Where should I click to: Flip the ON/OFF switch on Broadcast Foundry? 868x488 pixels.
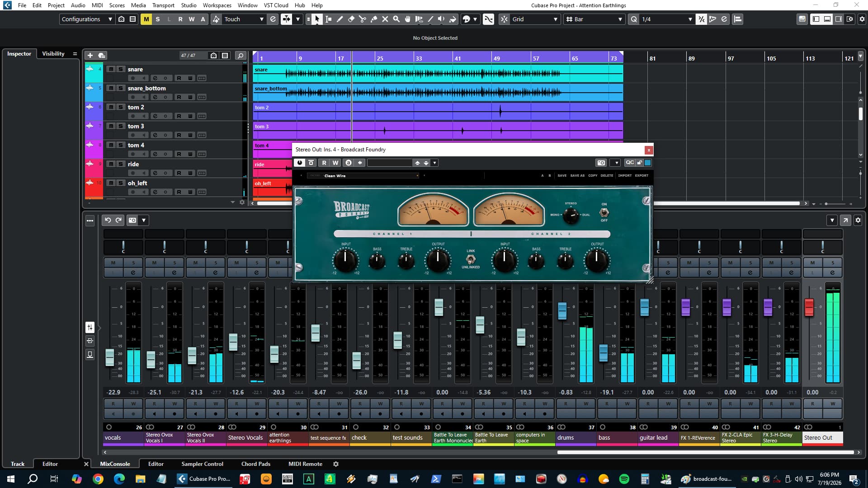tap(604, 212)
